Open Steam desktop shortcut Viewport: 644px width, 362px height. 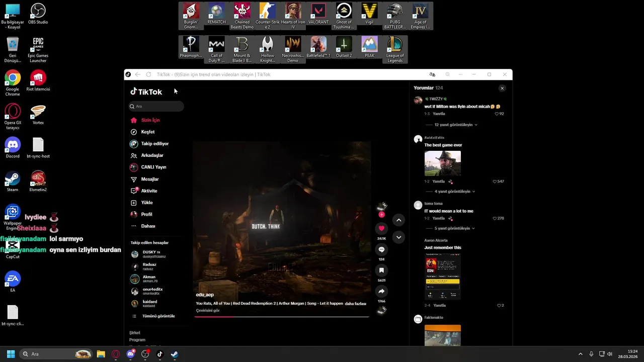pyautogui.click(x=13, y=182)
